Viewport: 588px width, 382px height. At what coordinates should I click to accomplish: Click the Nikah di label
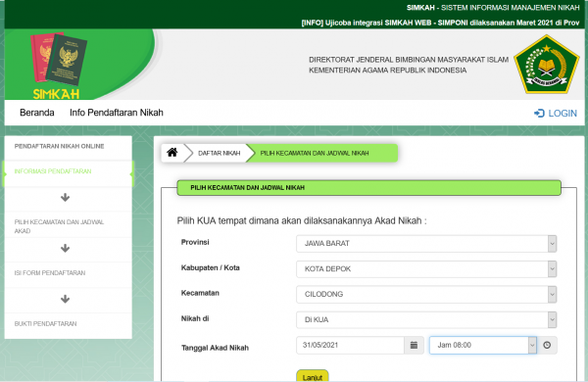pyautogui.click(x=195, y=318)
